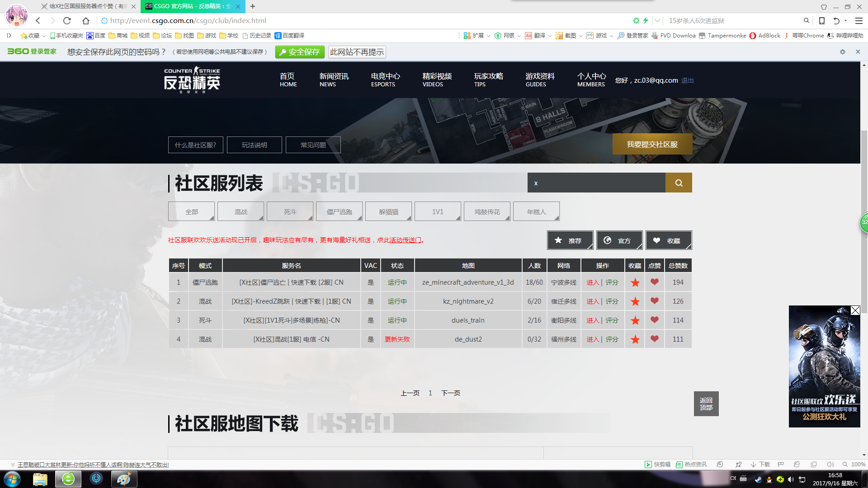
Task: Click 进入 link for duels_train server
Action: coord(592,320)
